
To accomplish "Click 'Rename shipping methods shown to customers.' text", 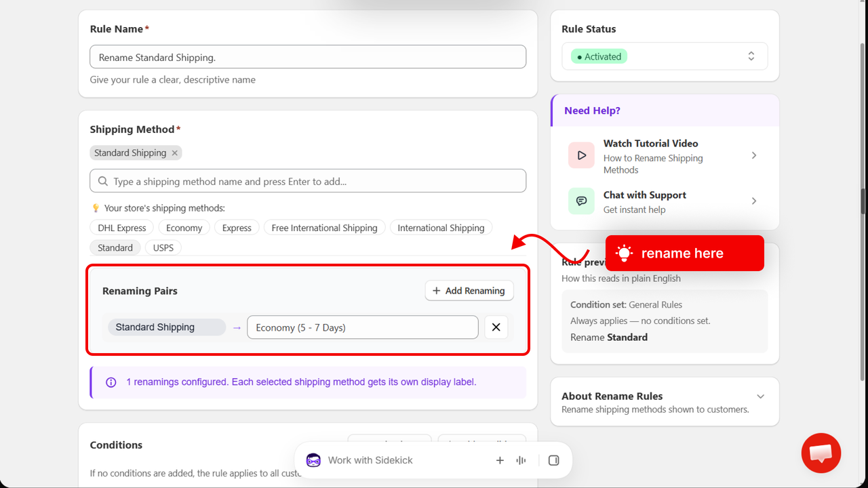I will 655,409.
